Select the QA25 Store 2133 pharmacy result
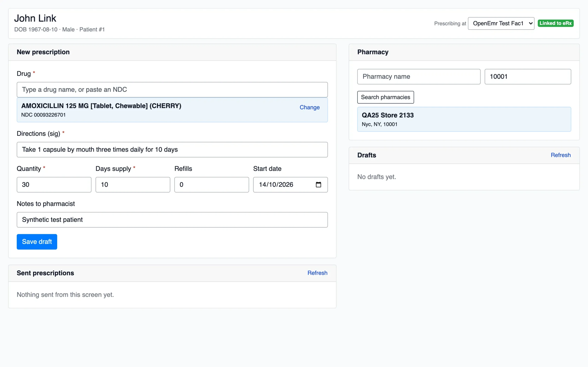Image resolution: width=588 pixels, height=367 pixels. pos(464,120)
